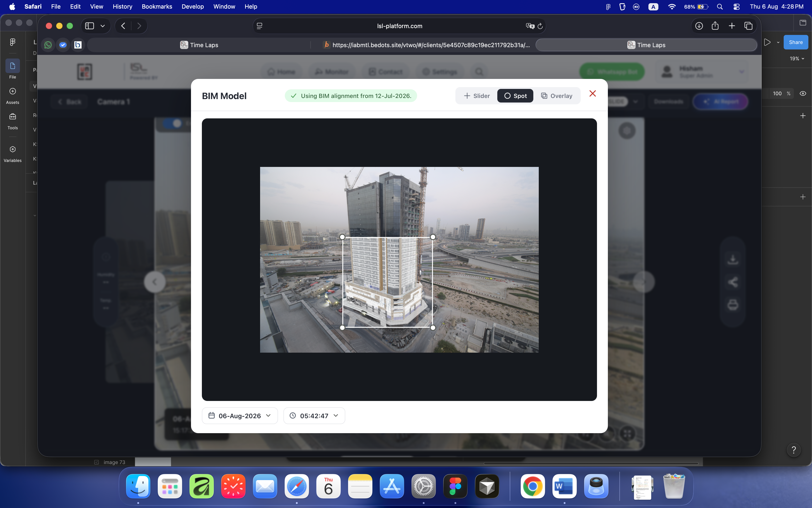Open System Settings from the Dock

click(423, 486)
